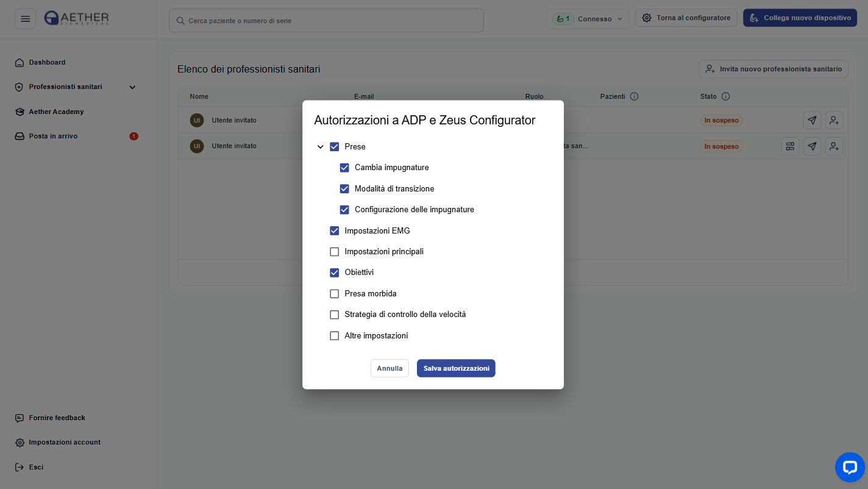This screenshot has width=868, height=489.
Task: Enable the Presa morbida checkbox
Action: pos(334,294)
